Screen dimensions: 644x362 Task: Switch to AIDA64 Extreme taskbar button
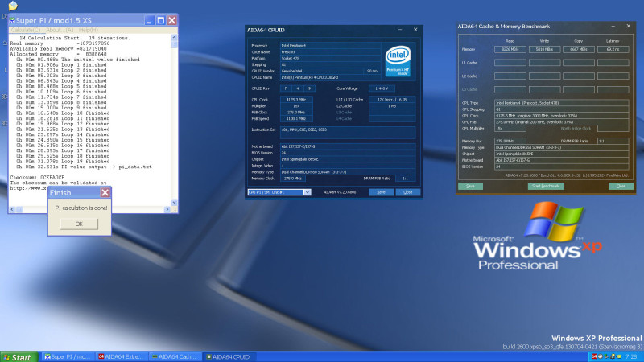pyautogui.click(x=122, y=357)
